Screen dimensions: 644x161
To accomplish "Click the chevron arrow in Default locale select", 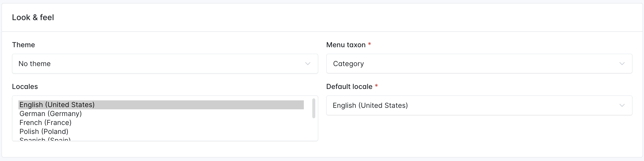I will click(x=622, y=105).
